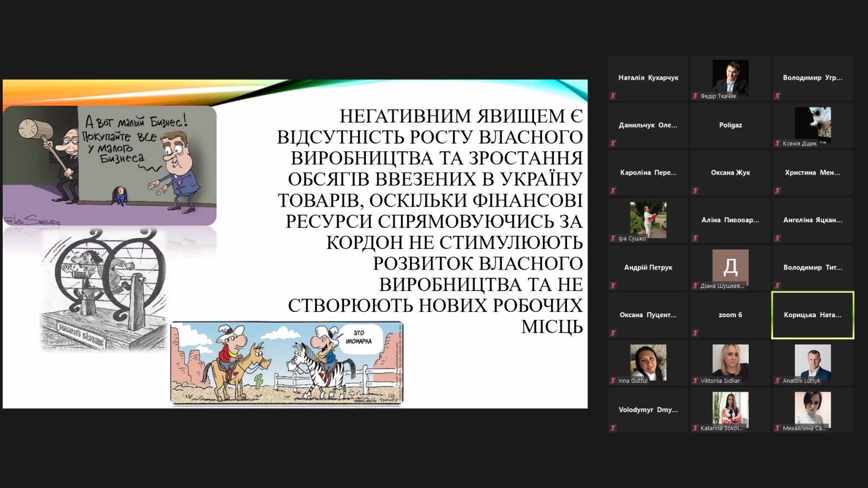Screen dimensions: 868x488
Task: Select participant name Аліна Пивовар...
Action: 730,220
